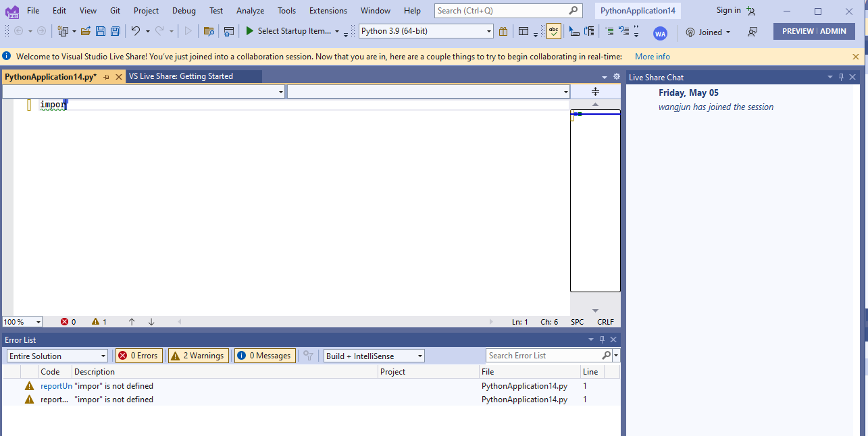
Task: Toggle the 0 Messages filter
Action: pos(264,355)
